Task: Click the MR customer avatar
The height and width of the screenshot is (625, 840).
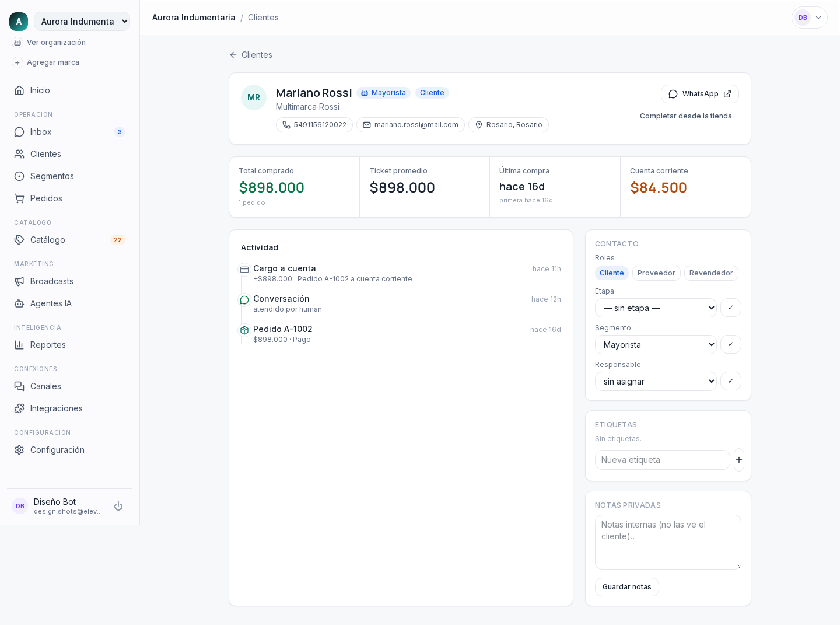Action: click(x=254, y=97)
